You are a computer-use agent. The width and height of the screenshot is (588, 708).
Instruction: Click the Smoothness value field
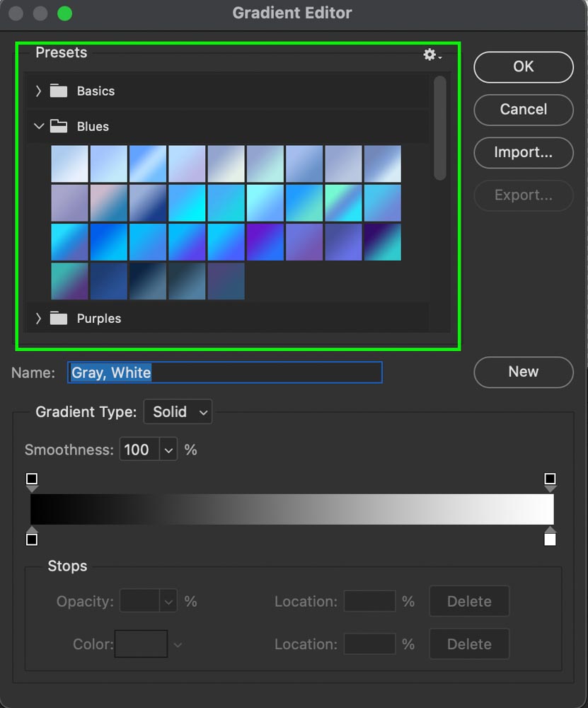(139, 450)
